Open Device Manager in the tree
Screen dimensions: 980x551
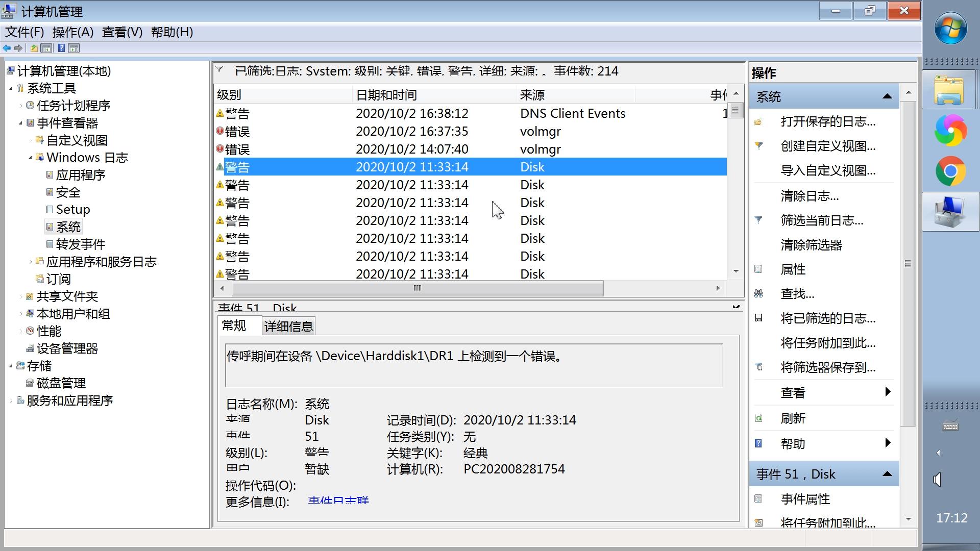click(67, 348)
